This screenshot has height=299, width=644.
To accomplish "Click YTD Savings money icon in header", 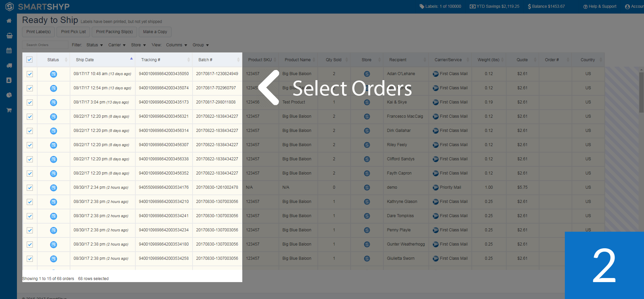I will click(472, 6).
